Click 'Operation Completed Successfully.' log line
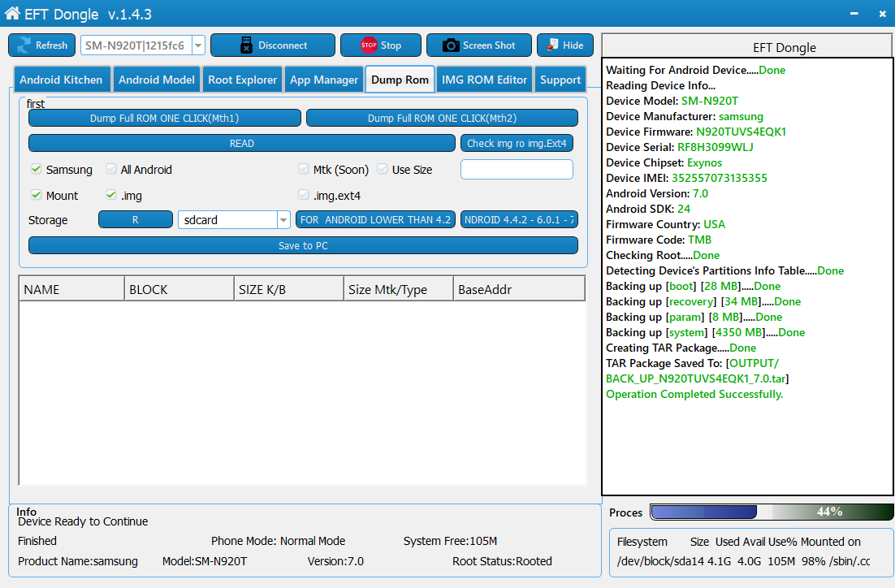895x588 pixels. point(694,394)
